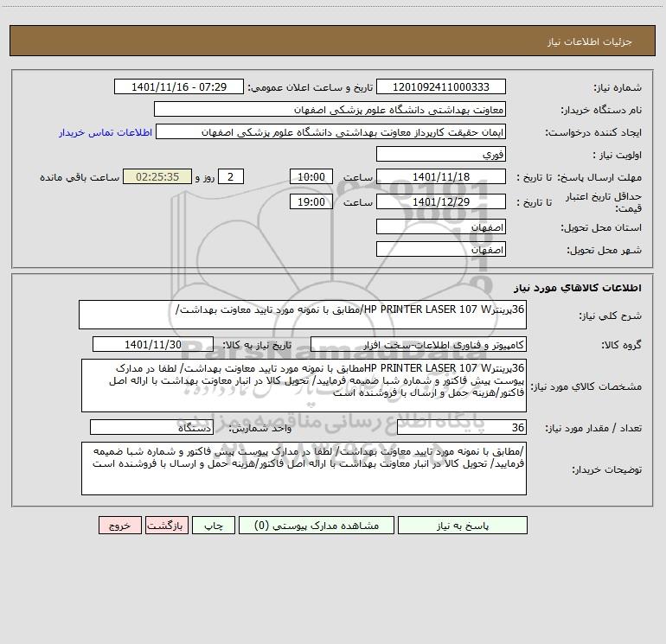Click the buyer notes text area

304,469
